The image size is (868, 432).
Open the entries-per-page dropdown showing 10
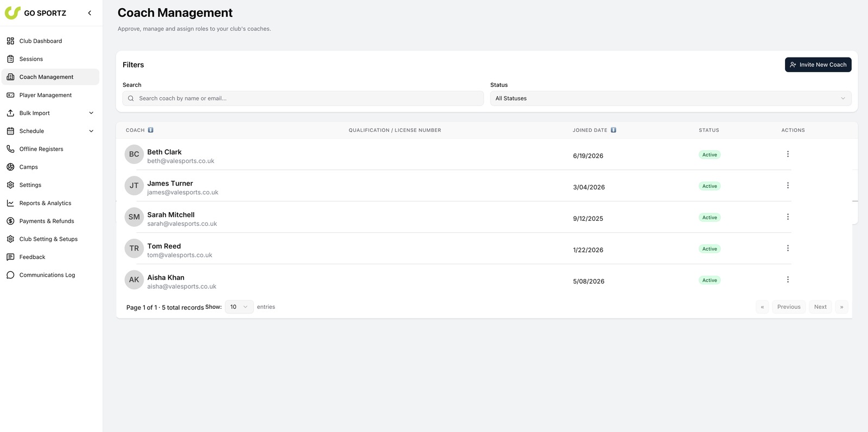[x=239, y=307]
